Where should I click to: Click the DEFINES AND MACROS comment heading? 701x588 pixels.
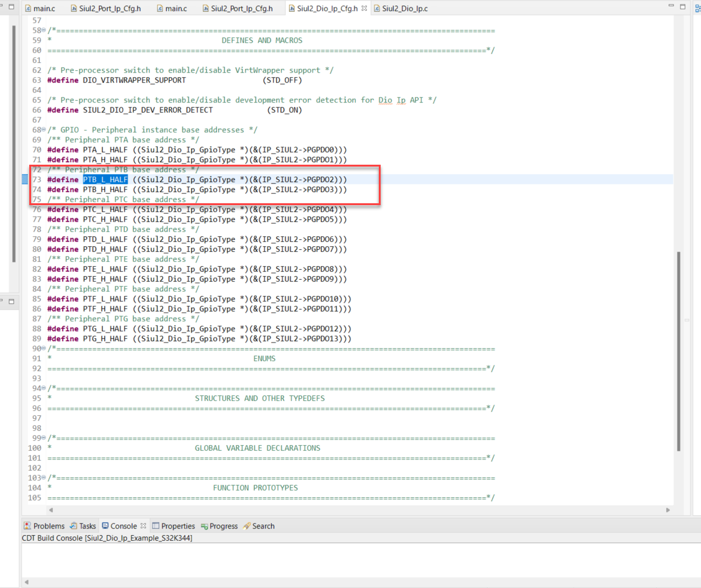[262, 40]
